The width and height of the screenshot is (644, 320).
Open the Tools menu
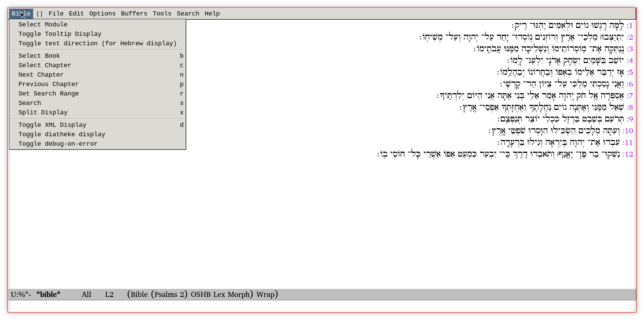(162, 14)
